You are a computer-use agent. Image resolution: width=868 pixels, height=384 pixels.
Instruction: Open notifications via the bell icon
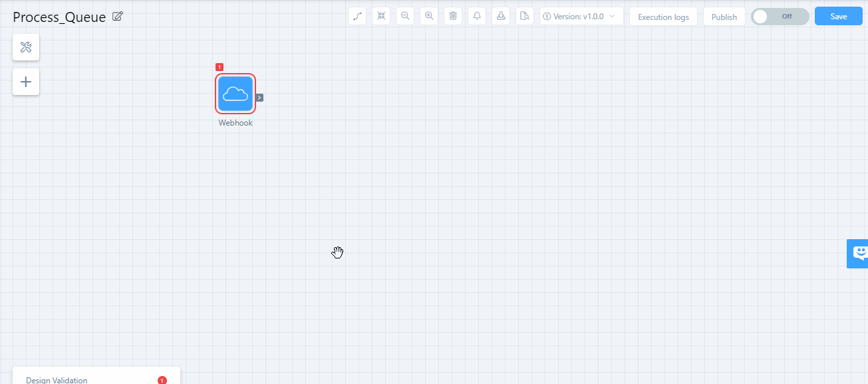pyautogui.click(x=477, y=16)
